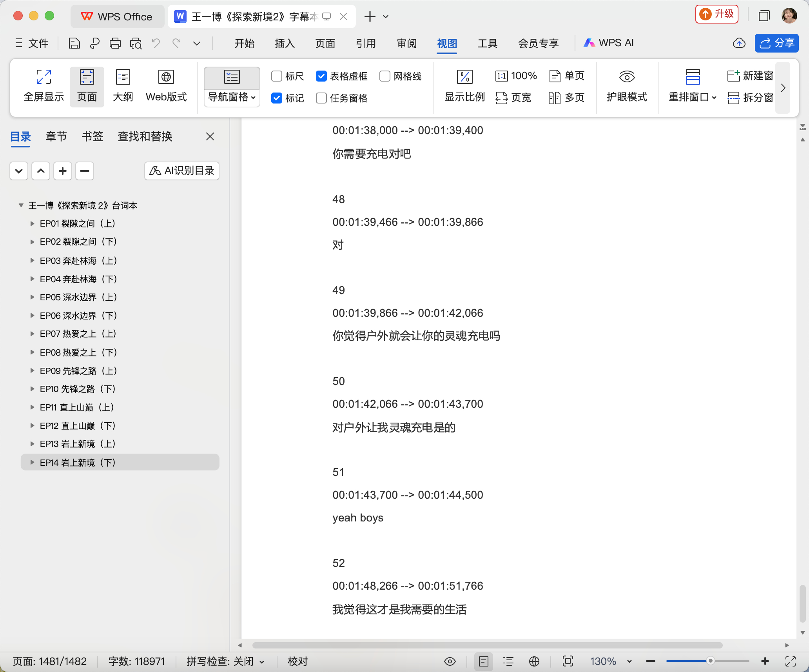Viewport: 809px width, 672px height.
Task: Click the 分享 (Share) button
Action: click(776, 43)
